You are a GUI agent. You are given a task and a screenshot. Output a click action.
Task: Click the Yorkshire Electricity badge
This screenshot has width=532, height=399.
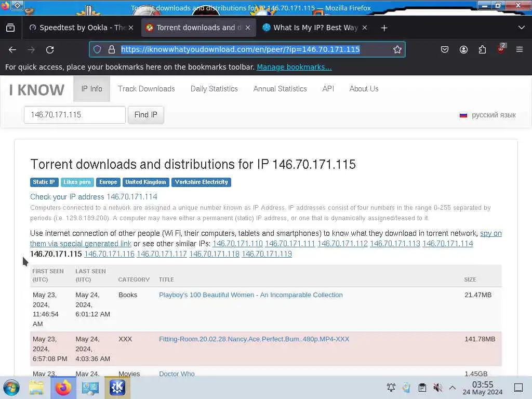(x=201, y=182)
